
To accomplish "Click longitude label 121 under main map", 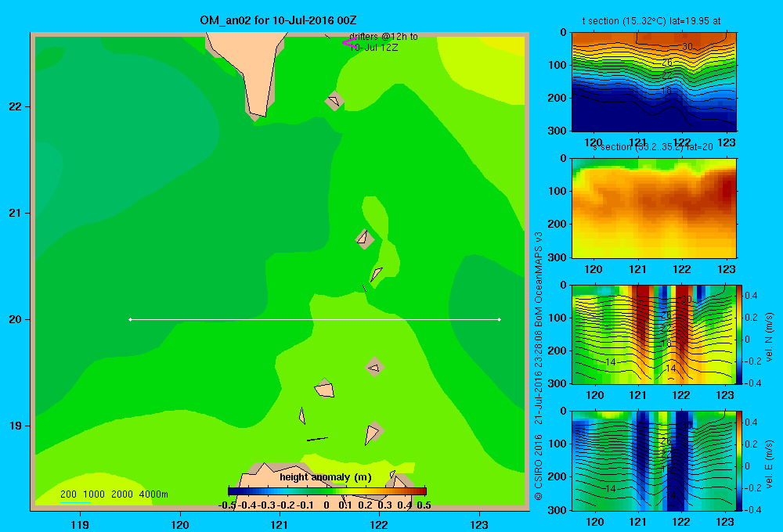I will (280, 524).
